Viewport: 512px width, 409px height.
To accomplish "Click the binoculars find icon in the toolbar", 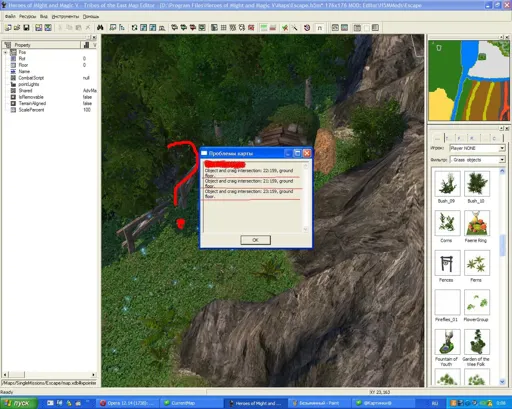I will pyautogui.click(x=100, y=28).
